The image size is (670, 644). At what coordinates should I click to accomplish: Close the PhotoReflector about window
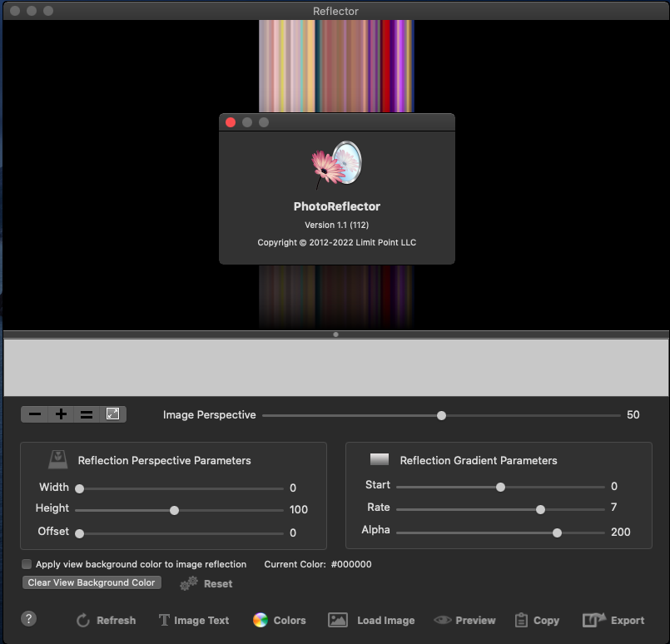point(231,122)
